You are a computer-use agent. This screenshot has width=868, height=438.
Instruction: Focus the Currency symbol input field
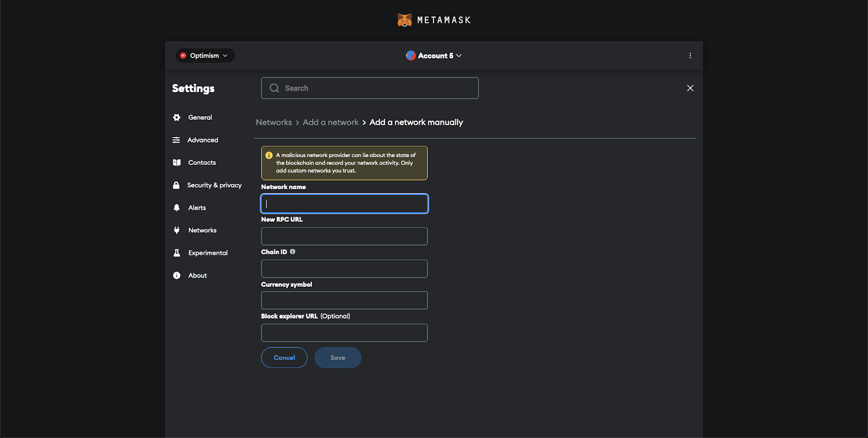point(344,300)
